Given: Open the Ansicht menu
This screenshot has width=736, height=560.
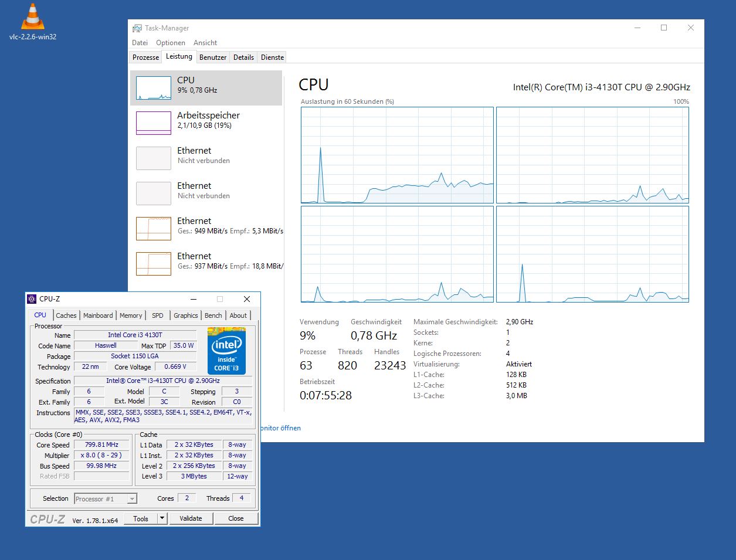Looking at the screenshot, I should [205, 43].
